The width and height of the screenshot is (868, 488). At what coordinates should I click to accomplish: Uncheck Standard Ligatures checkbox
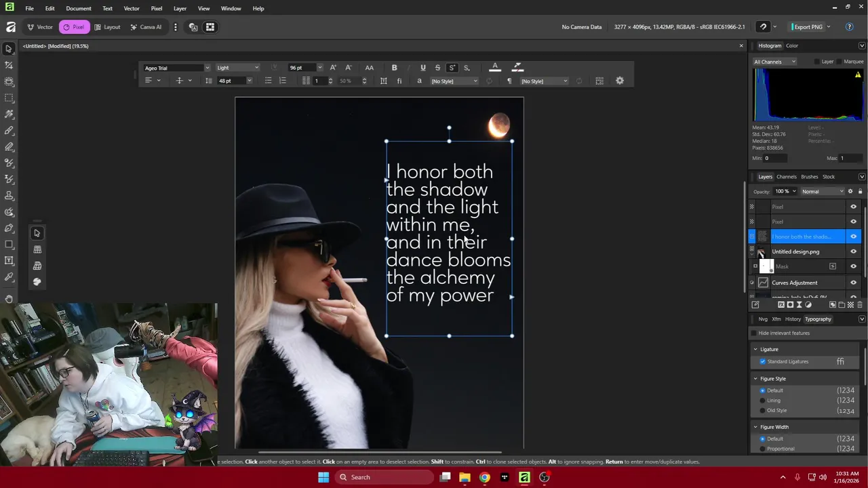(762, 361)
